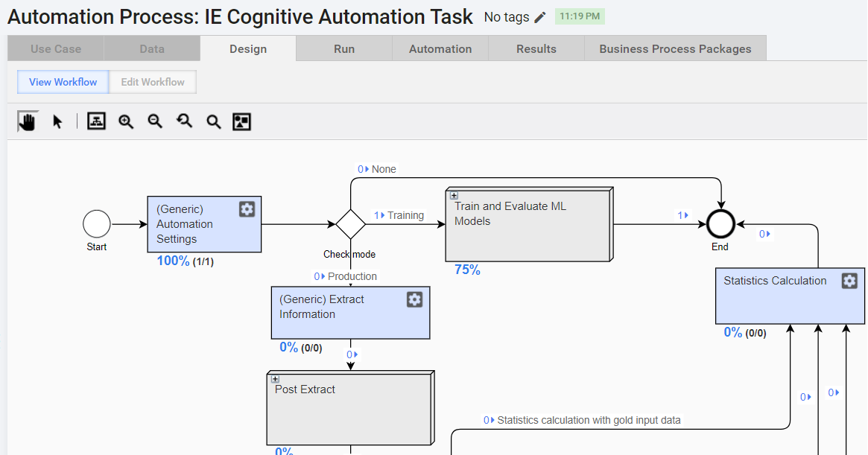868x455 pixels.
Task: Open gear settings of Statistics Calculation node
Action: point(849,281)
